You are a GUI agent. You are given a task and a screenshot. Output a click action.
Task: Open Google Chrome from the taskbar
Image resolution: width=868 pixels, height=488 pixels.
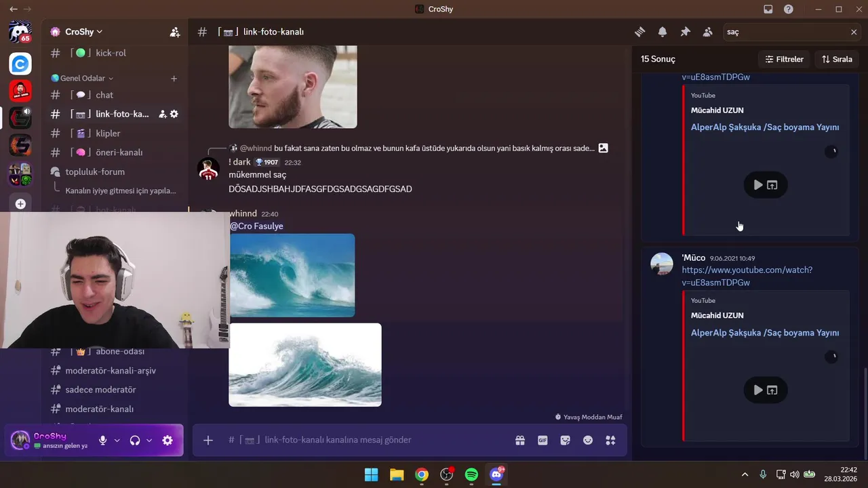click(422, 474)
